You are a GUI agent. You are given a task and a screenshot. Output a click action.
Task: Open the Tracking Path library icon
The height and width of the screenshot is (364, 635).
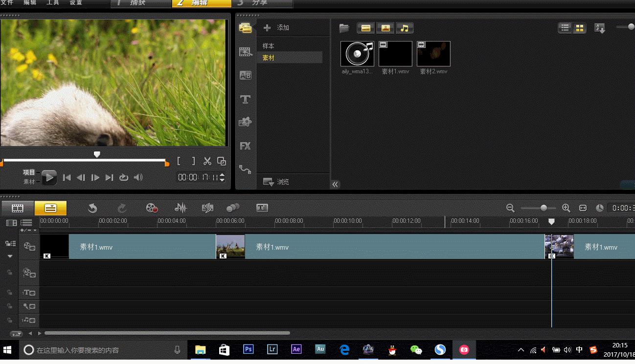click(x=245, y=170)
